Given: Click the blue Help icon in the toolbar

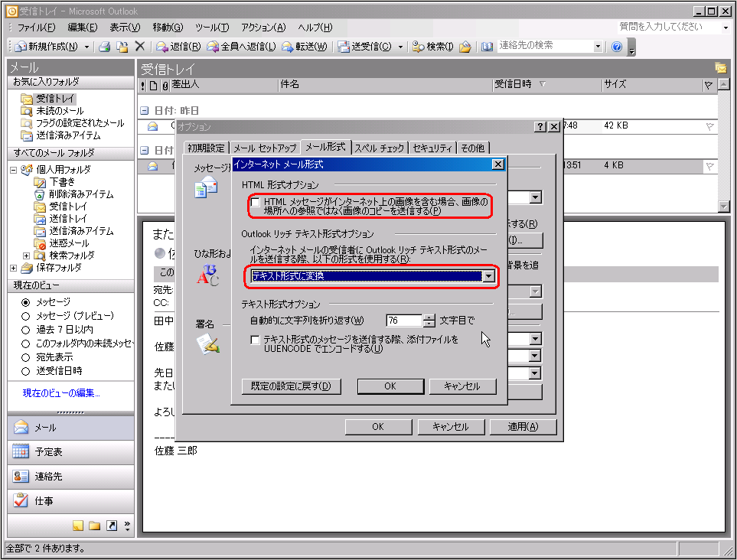Looking at the screenshot, I should tap(617, 47).
